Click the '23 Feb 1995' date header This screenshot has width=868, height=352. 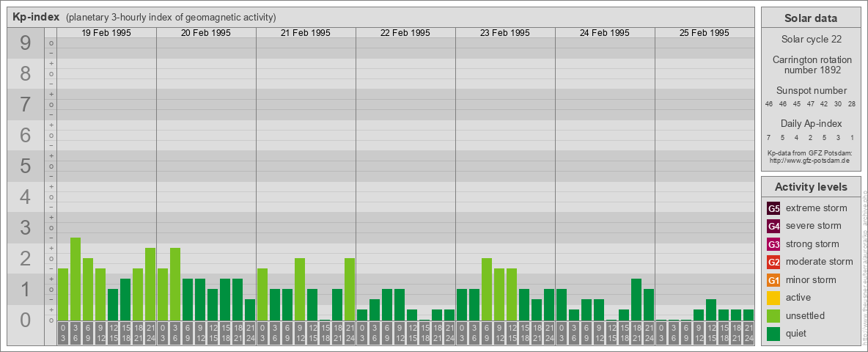[x=505, y=33]
